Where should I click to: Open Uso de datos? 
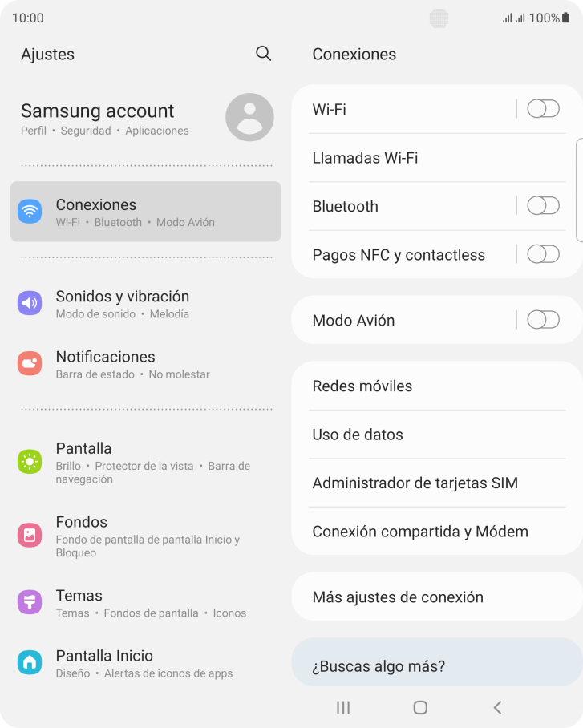(437, 435)
